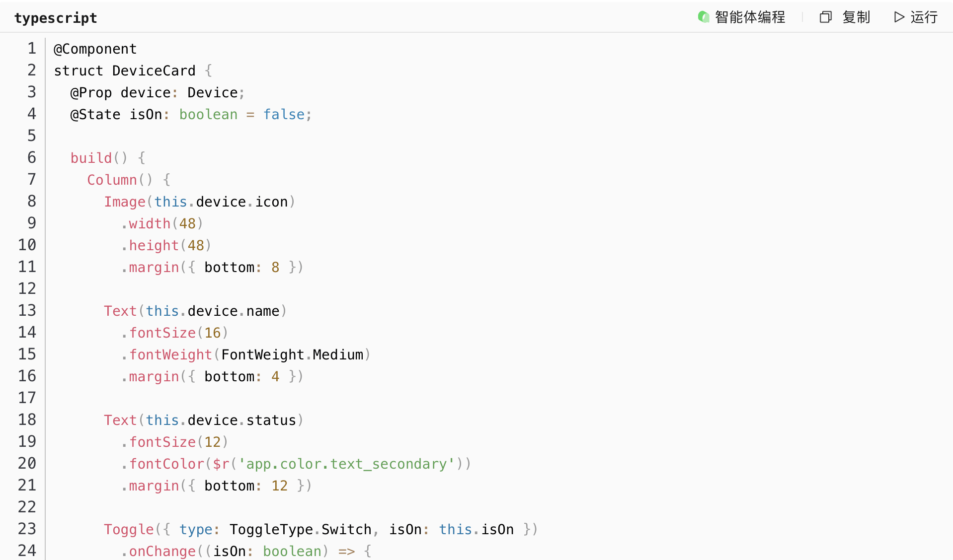
Task: Click the 运行 text label
Action: click(924, 17)
